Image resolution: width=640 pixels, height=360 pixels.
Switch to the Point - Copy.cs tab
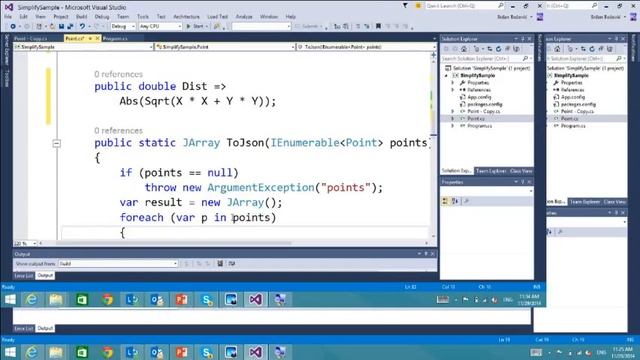click(x=31, y=38)
